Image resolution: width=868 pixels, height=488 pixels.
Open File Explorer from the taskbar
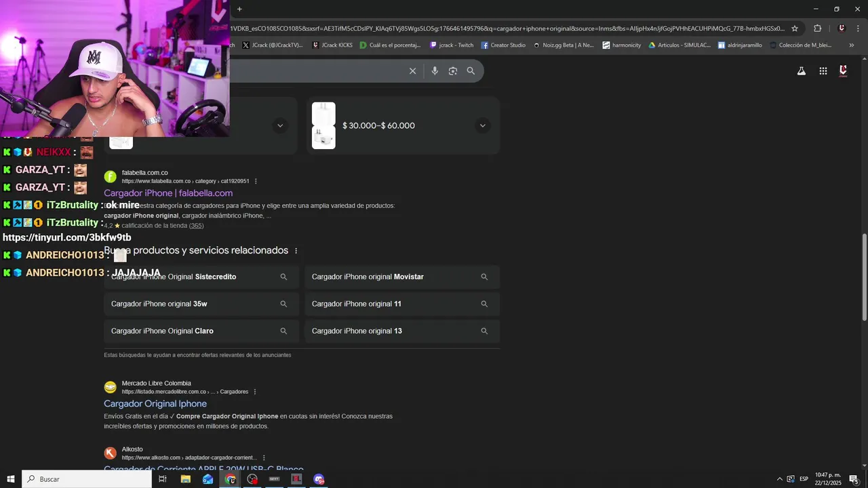[185, 479]
